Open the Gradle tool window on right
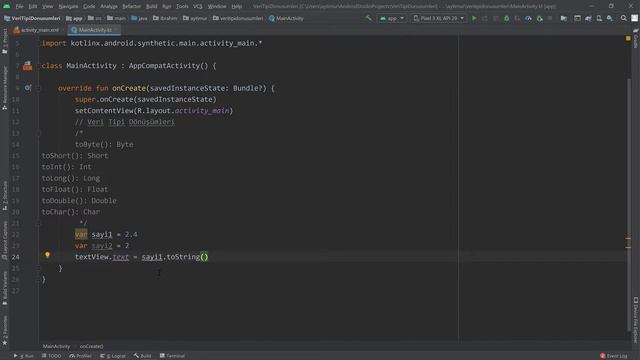640x360 pixels. click(636, 39)
